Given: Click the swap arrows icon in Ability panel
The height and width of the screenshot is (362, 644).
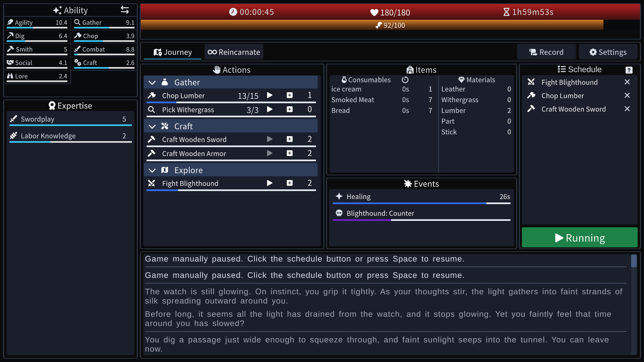Looking at the screenshot, I should 125,10.
